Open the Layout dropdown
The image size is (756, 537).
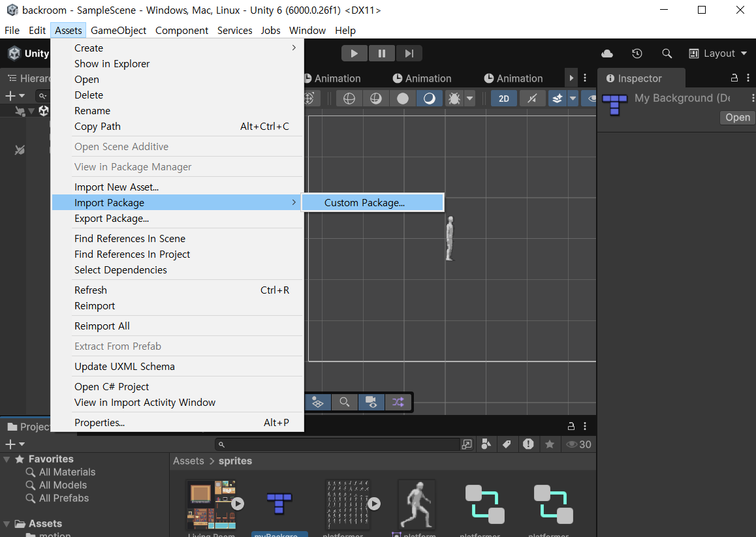718,54
